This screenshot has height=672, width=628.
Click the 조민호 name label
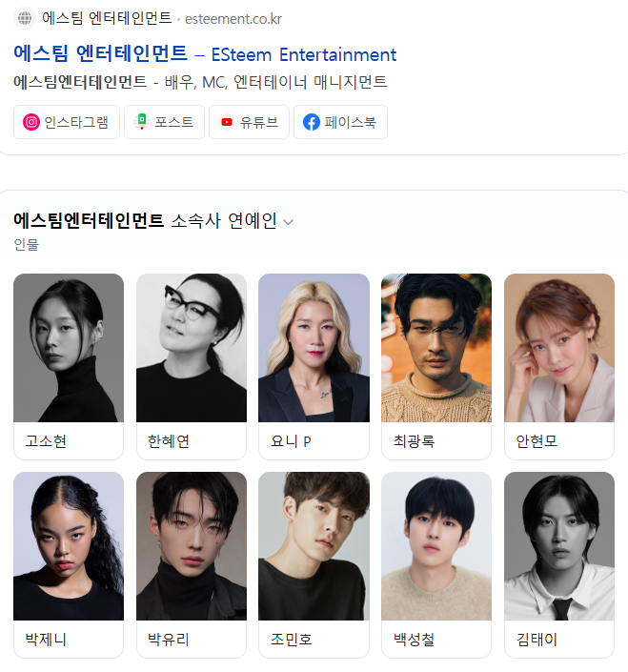click(292, 640)
